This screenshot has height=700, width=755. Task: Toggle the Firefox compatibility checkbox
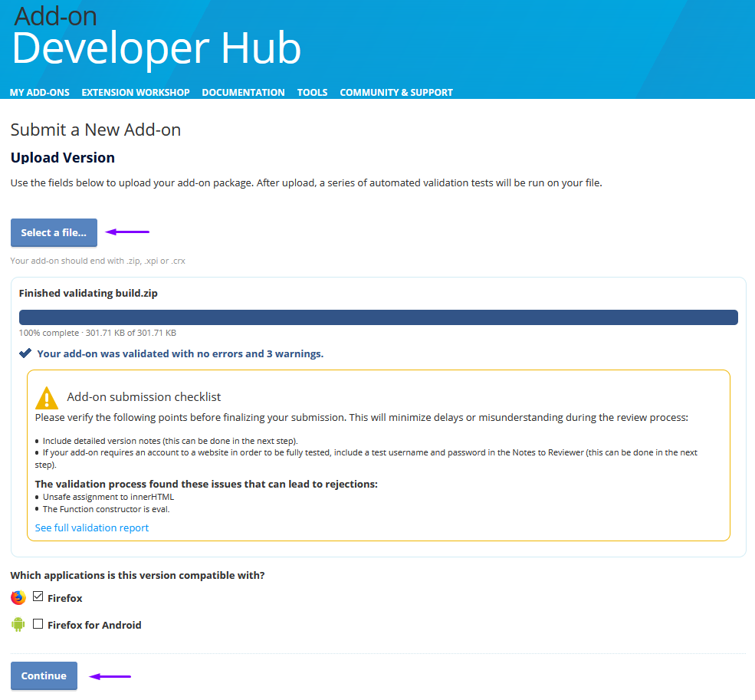click(x=38, y=596)
